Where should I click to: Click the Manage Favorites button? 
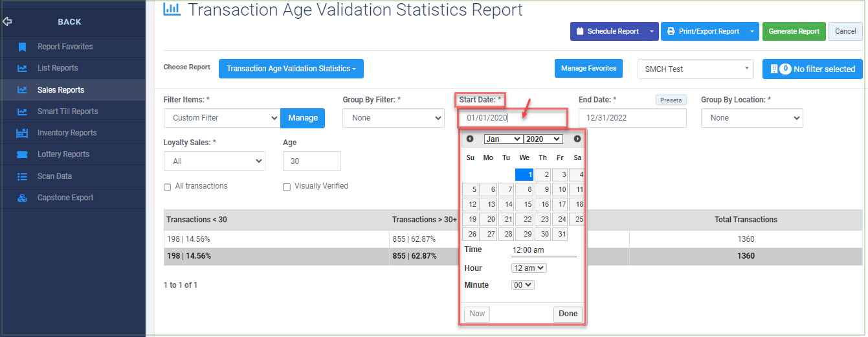point(588,68)
